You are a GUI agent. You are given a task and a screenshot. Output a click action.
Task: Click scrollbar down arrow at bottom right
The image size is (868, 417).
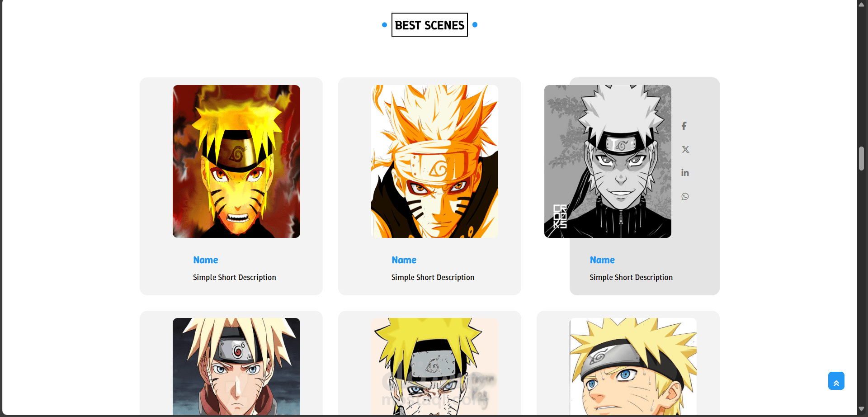point(862,409)
